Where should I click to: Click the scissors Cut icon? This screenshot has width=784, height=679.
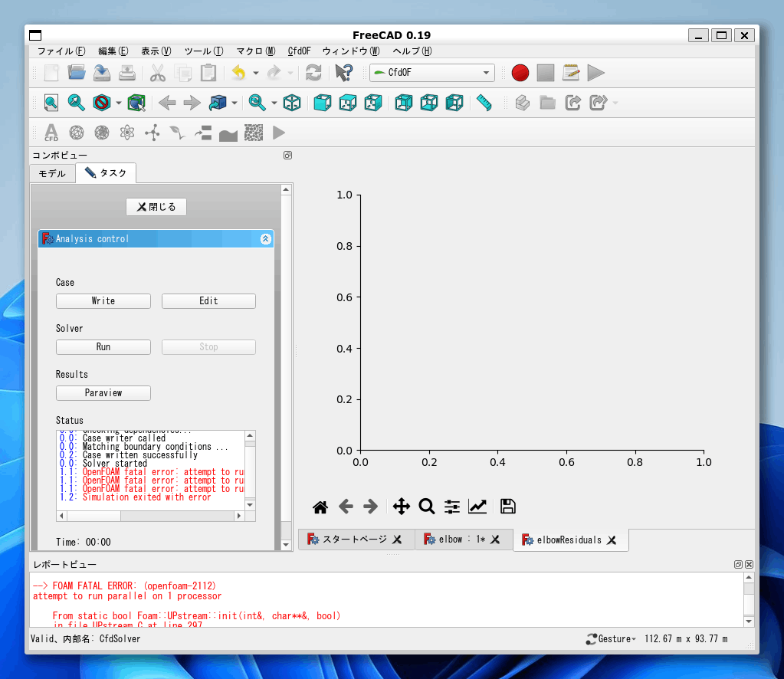(158, 73)
